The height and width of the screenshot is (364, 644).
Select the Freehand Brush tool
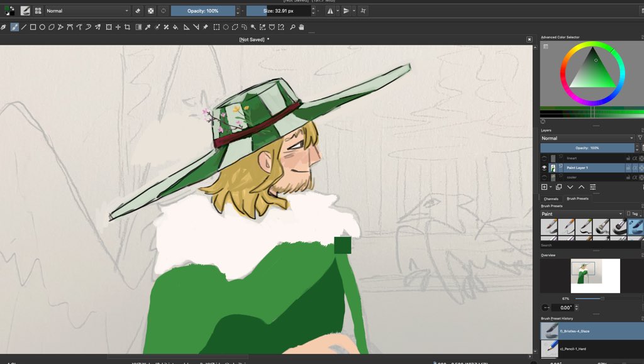click(14, 27)
